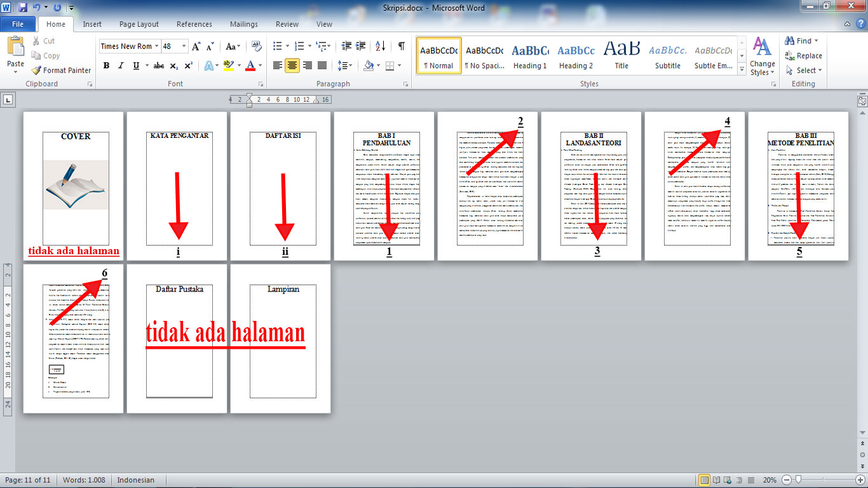Expand the Styles gallery More arrow
Viewport: 868px width, 488px height.
click(742, 70)
